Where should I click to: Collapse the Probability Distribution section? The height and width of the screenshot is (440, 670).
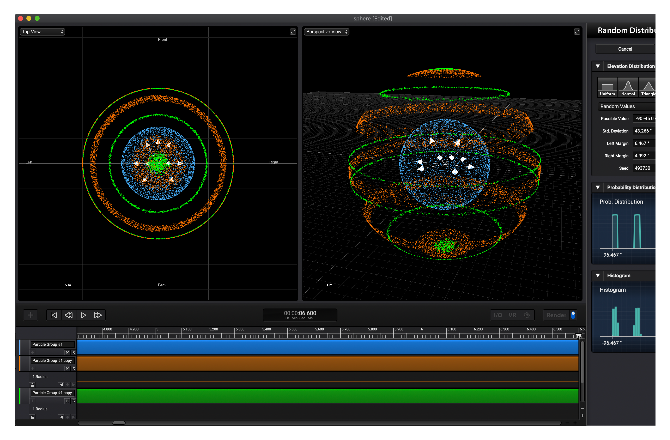(x=597, y=187)
